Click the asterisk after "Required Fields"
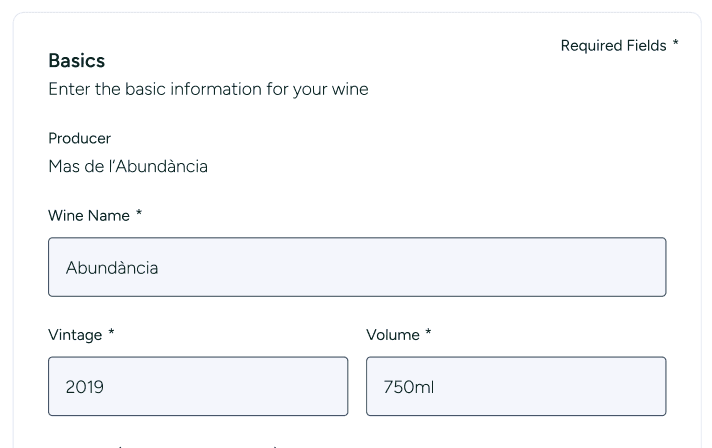Viewport: 712px width, 448px height. pos(676,44)
